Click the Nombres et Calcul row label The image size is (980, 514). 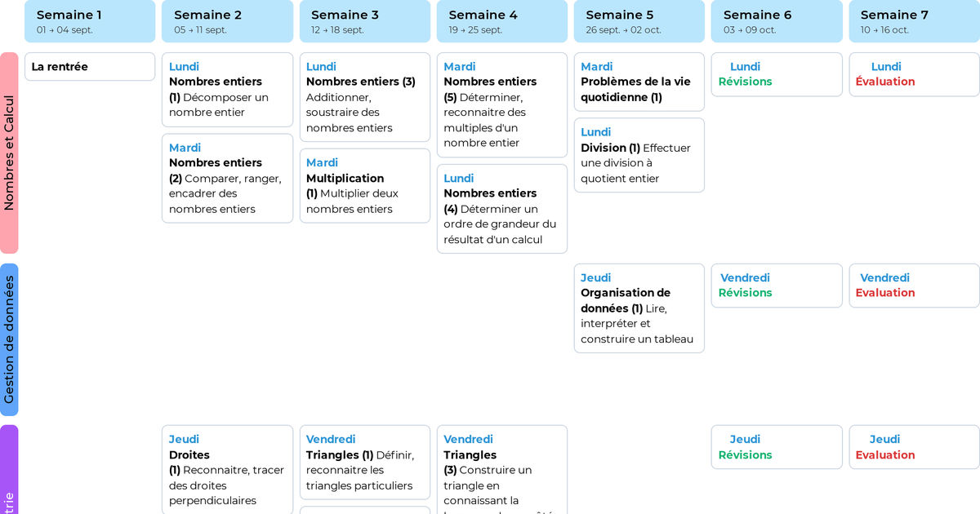coord(9,153)
